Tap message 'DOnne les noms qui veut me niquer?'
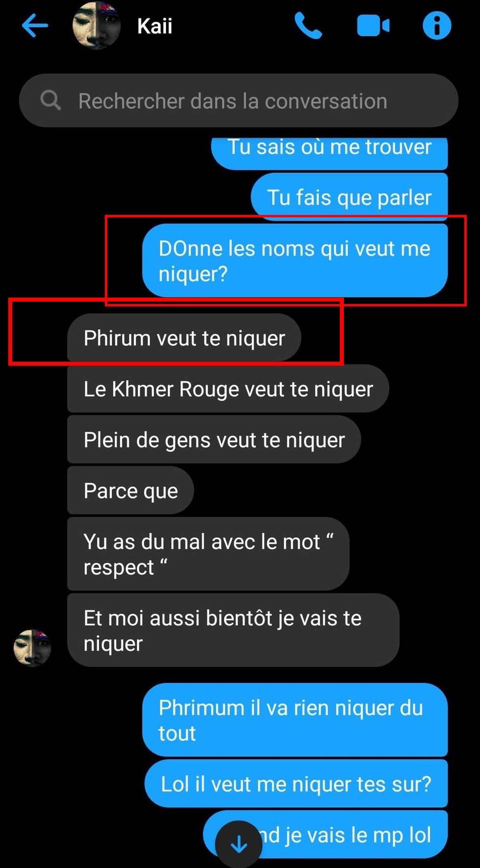This screenshot has height=868, width=480. point(295,260)
